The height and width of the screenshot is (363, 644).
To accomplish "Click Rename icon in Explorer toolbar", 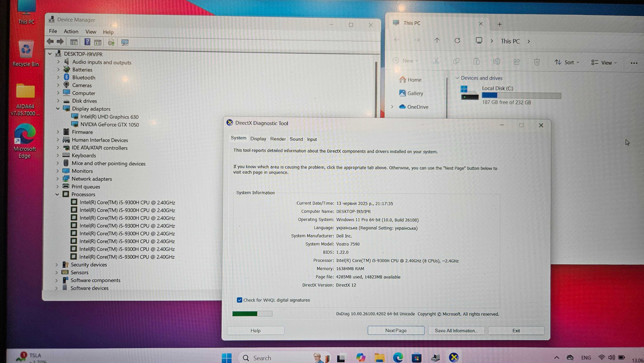I will point(497,61).
